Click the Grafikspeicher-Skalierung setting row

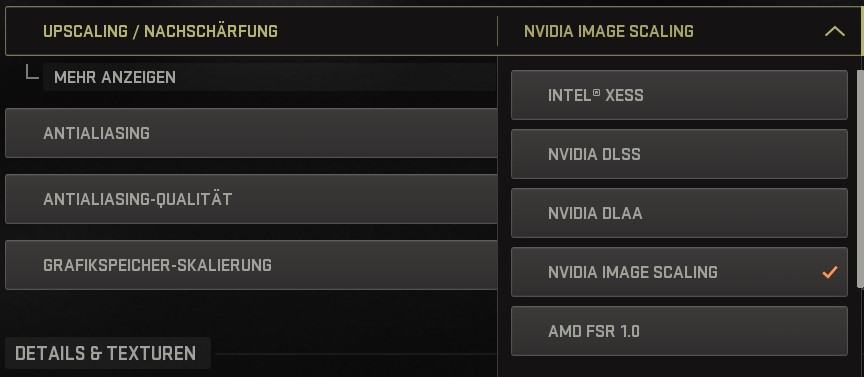(251, 265)
